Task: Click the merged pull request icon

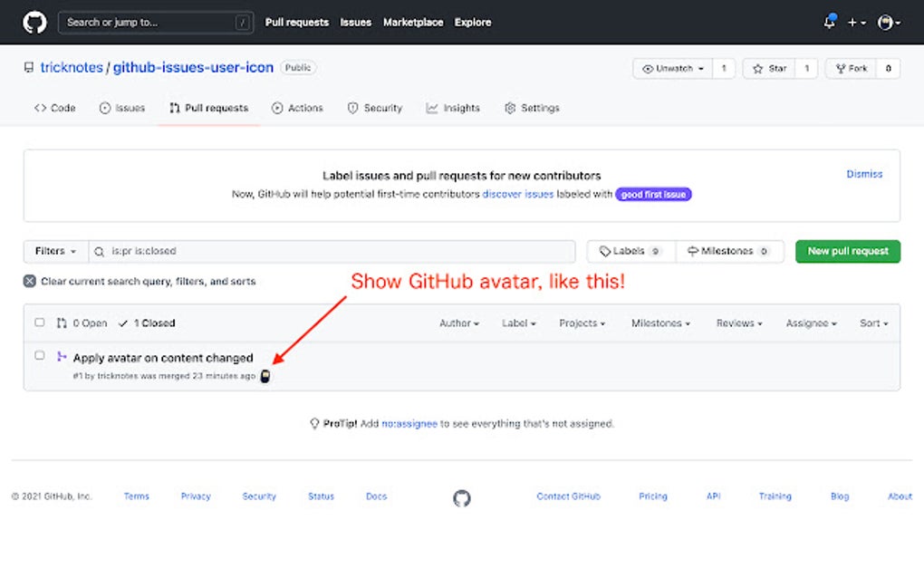Action: point(63,357)
